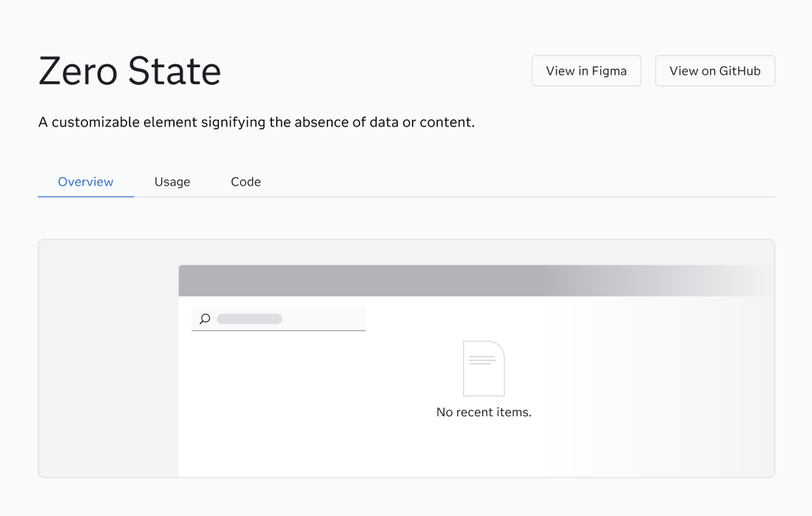The height and width of the screenshot is (516, 812).
Task: Click the Zero State page heading
Action: (x=129, y=71)
